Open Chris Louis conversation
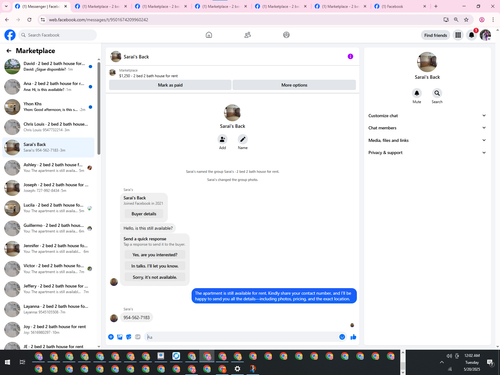500x375 pixels. point(49,127)
